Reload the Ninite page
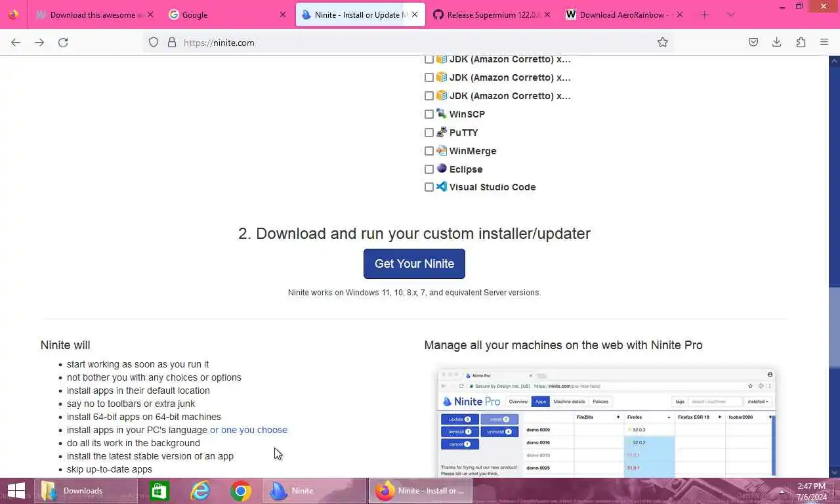The image size is (840, 504). (x=63, y=42)
